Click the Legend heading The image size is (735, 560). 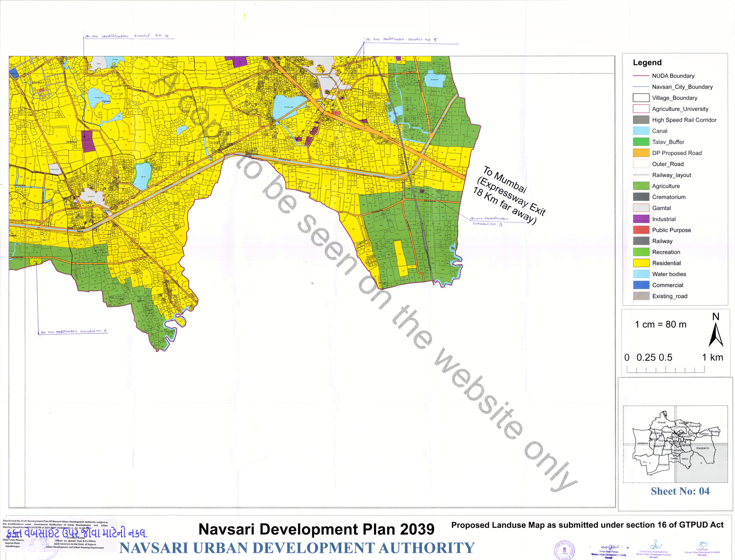click(647, 62)
